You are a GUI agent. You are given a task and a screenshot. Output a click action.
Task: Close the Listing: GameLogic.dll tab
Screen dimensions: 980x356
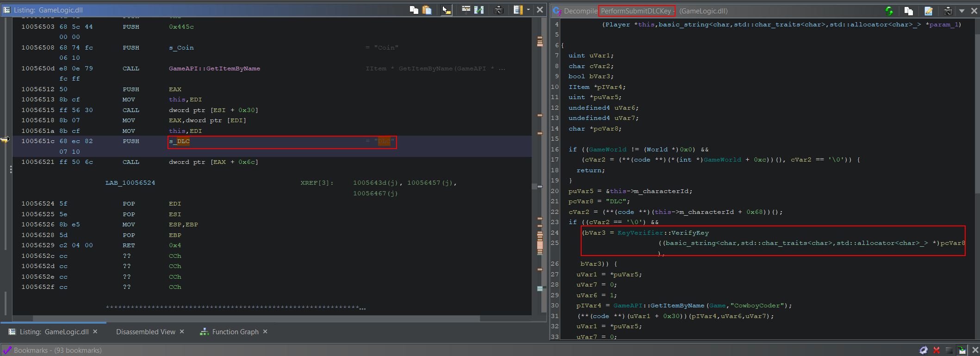click(x=95, y=331)
